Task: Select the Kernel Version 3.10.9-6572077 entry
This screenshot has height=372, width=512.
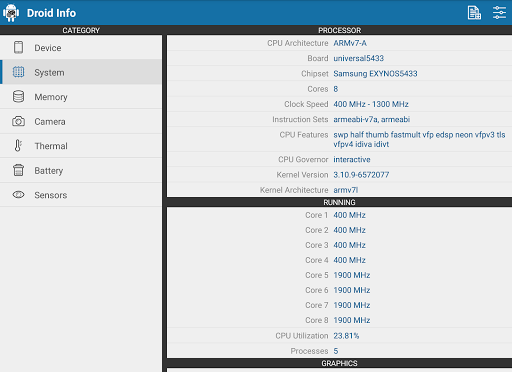Action: pos(339,175)
